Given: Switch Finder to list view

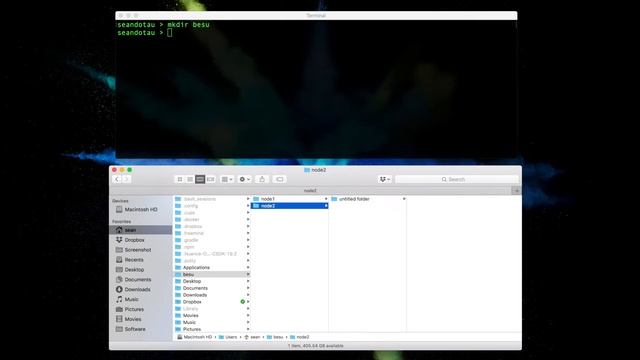Looking at the screenshot, I should (x=190, y=179).
